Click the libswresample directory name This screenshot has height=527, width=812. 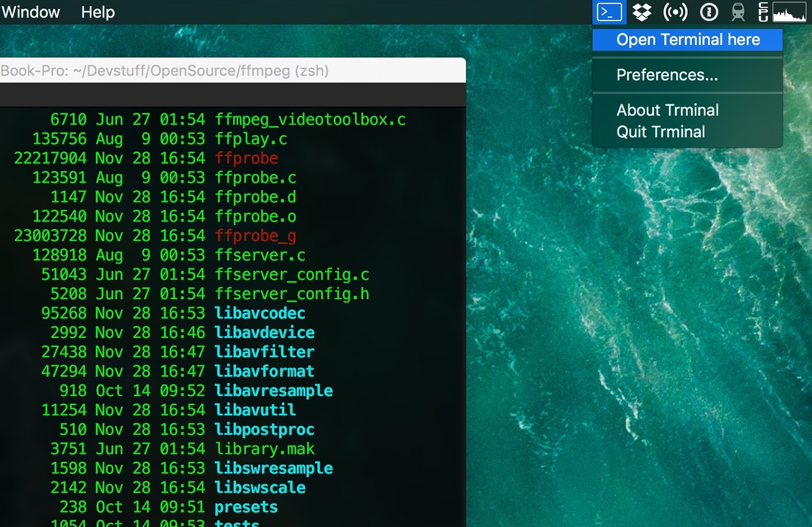(274, 468)
